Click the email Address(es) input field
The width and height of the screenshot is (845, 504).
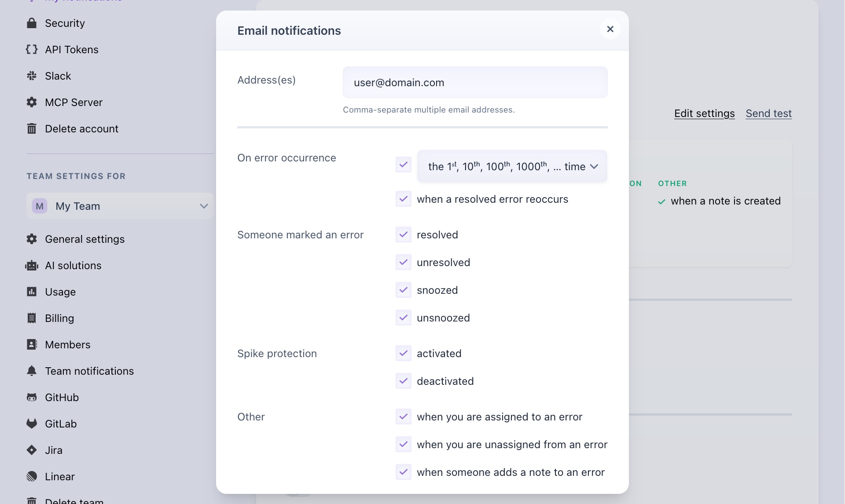[475, 82]
